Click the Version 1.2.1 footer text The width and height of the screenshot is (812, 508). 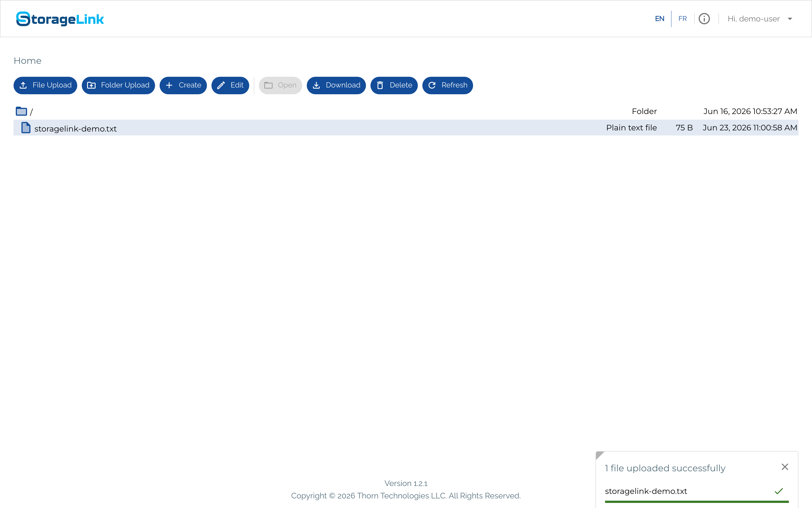[406, 483]
